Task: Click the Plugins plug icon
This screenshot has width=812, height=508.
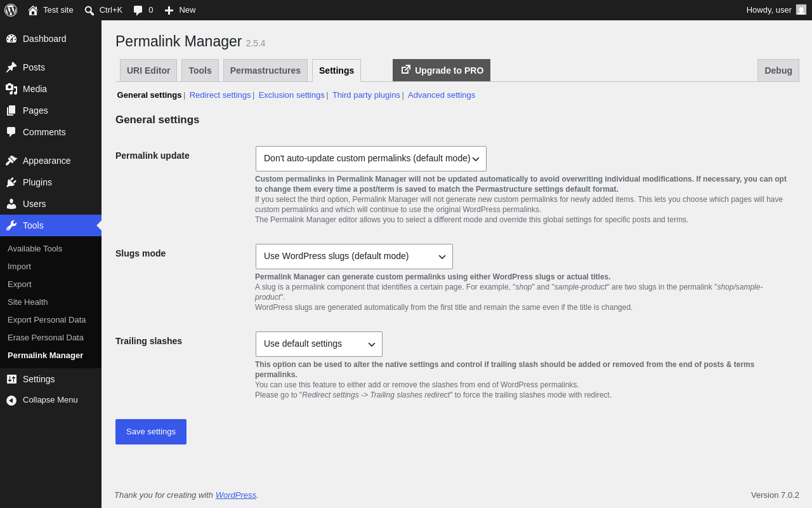Action: 11,182
